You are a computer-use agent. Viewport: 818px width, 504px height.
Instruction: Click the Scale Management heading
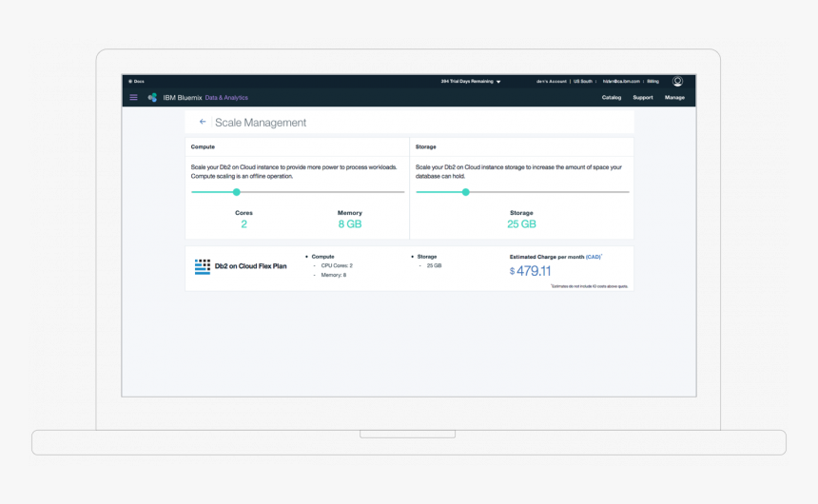[261, 123]
